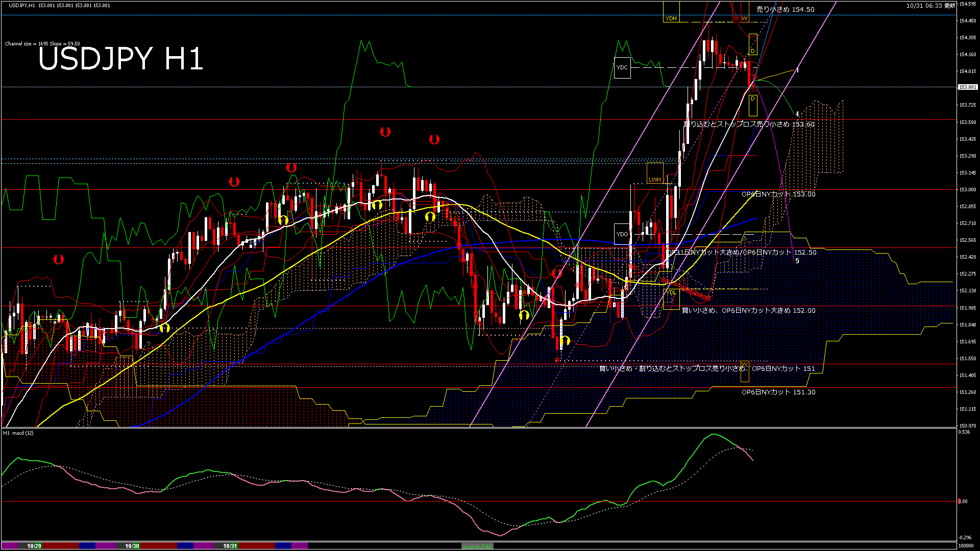Click the 10/30 date label on the timeline
Screen dimensions: 980x551
[132, 545]
